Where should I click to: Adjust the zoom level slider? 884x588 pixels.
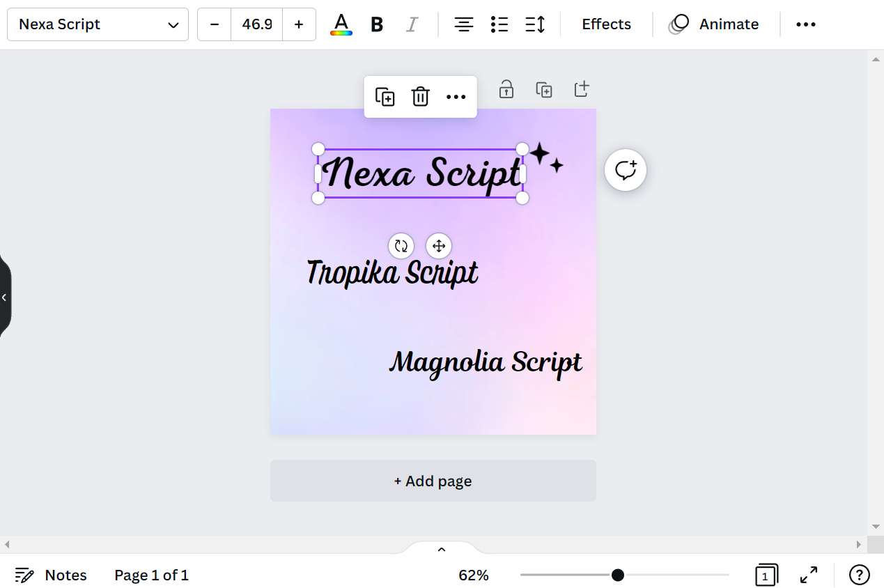point(617,575)
